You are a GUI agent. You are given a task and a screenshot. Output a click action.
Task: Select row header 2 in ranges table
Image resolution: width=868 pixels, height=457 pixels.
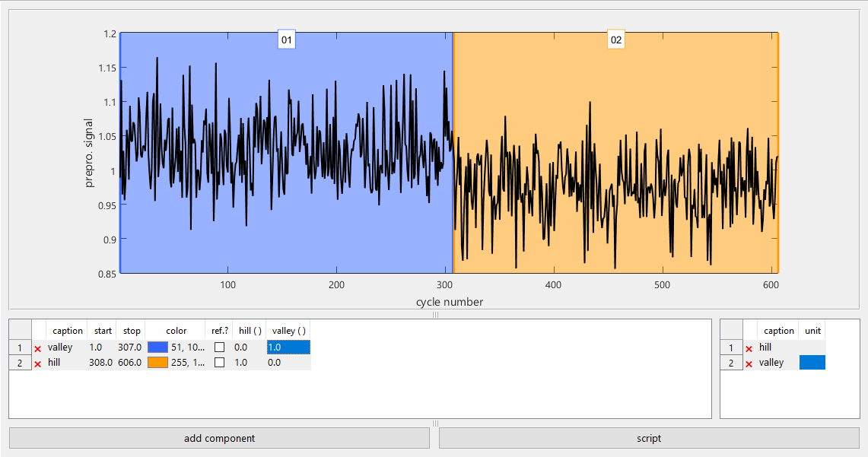(20, 363)
